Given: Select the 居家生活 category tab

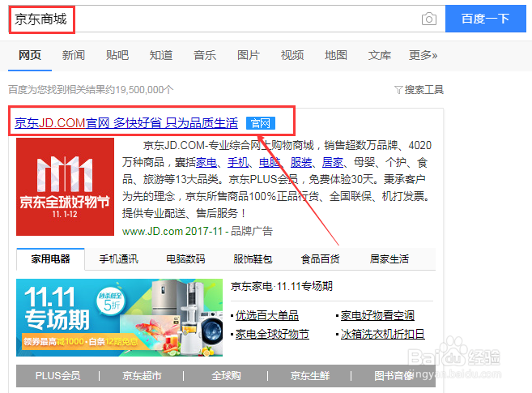Looking at the screenshot, I should pos(389,259).
